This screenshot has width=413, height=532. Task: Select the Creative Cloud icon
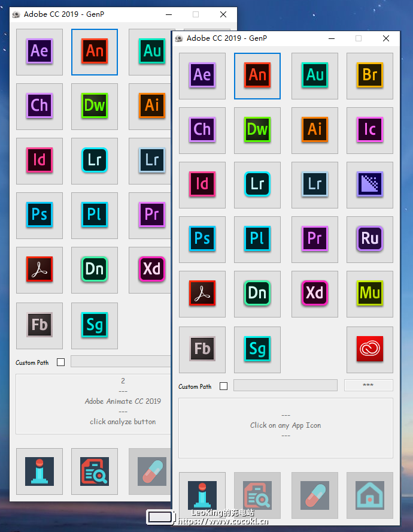(369, 350)
